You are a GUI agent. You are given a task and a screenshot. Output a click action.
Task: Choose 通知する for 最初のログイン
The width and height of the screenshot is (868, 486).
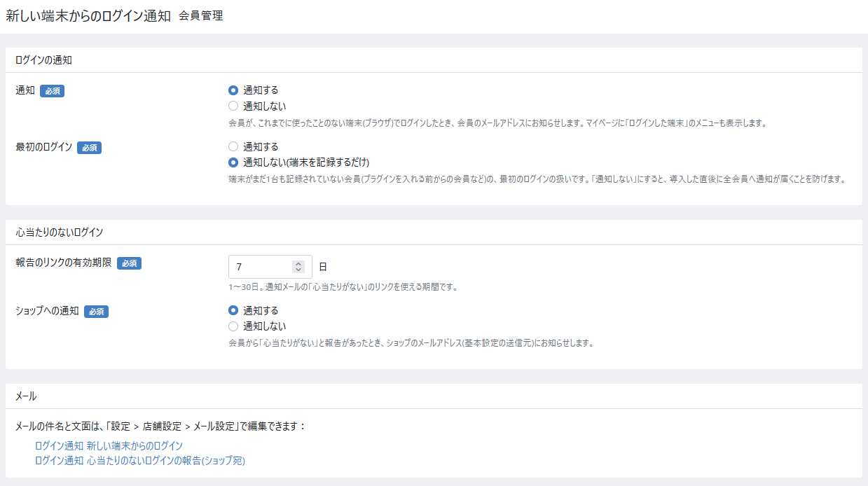pyautogui.click(x=233, y=147)
